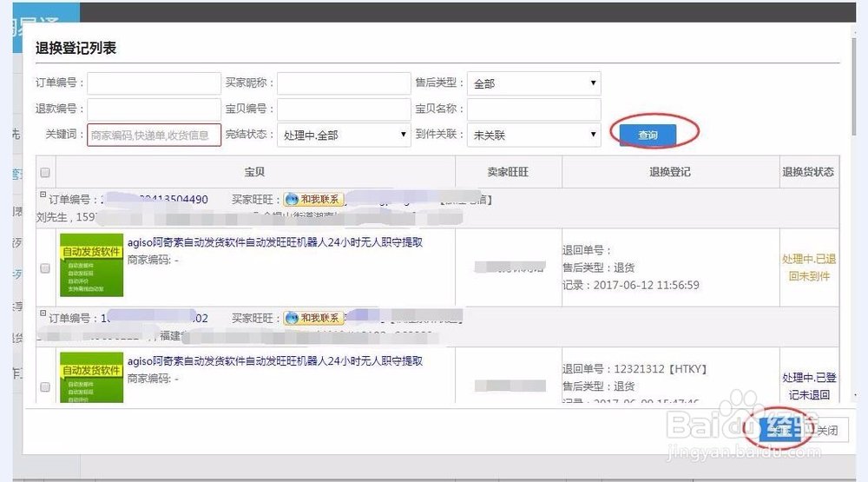This screenshot has height=482, width=868.
Task: Click the 宝贝编号 input field
Action: (x=344, y=109)
